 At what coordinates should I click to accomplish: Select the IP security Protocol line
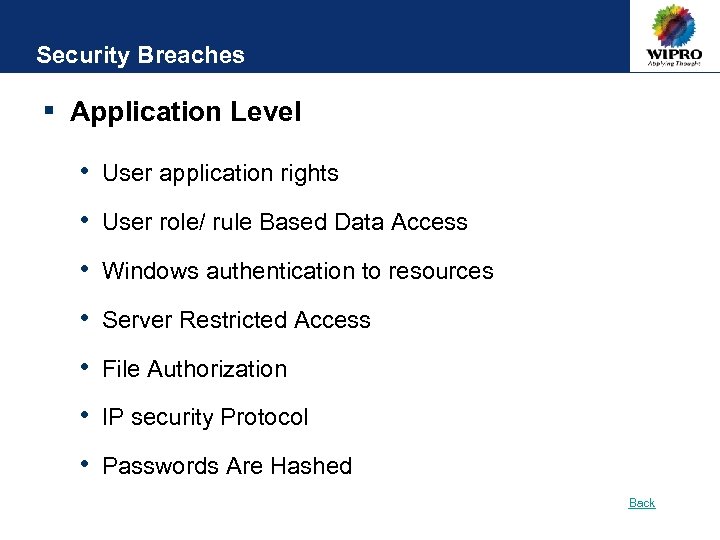[x=205, y=417]
